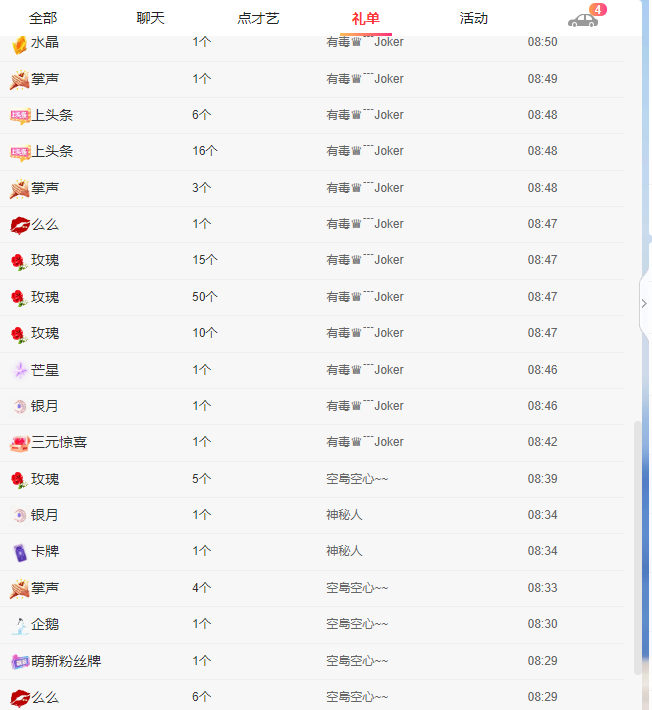Click the rose icon in the 15个 row
652x710 pixels.
19,262
